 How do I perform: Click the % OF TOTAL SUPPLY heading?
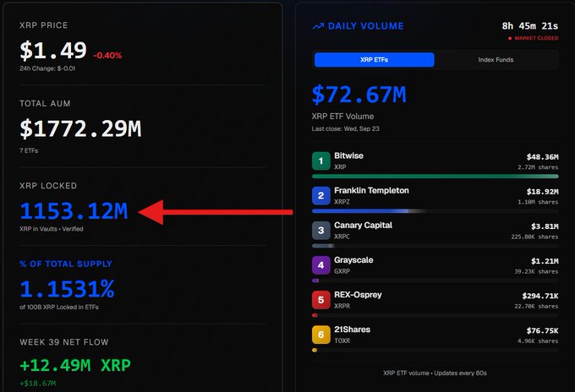(66, 264)
